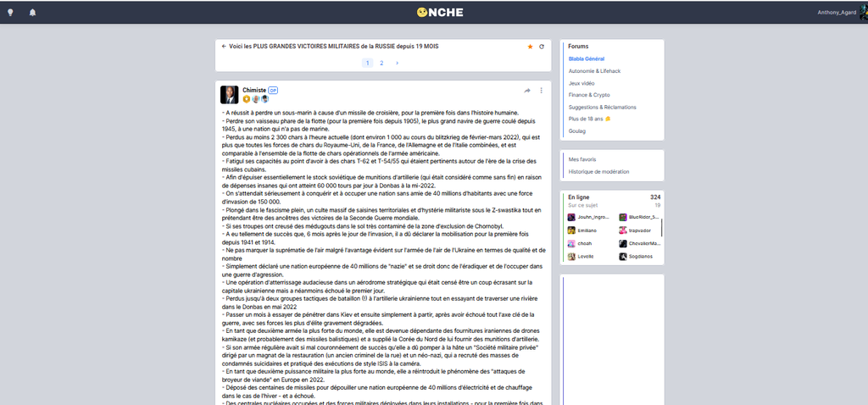
Task: Open the Jeux vidéo forum
Action: tap(581, 83)
